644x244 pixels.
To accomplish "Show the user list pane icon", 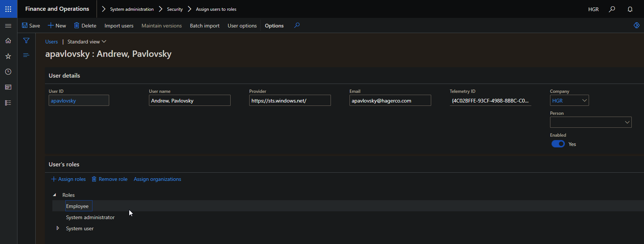I will pyautogui.click(x=26, y=55).
